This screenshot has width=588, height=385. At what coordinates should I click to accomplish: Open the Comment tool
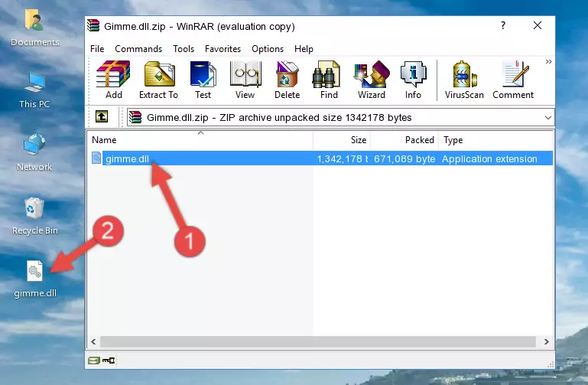[x=513, y=80]
